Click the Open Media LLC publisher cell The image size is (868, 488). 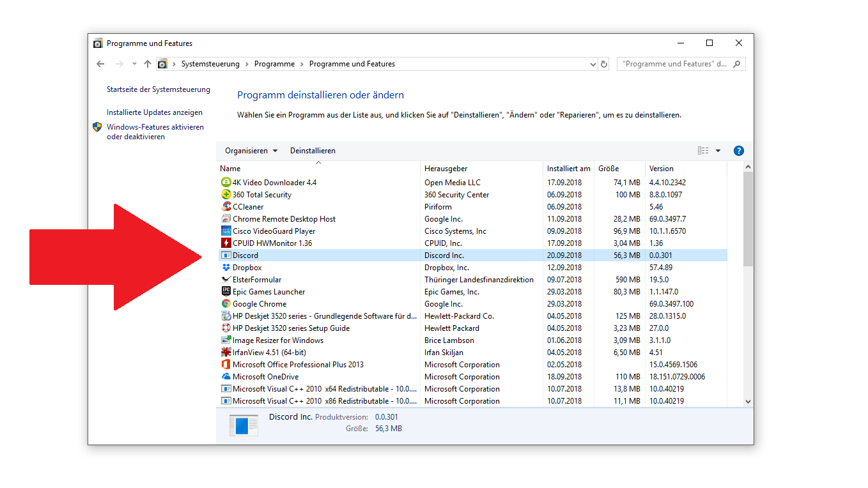(453, 183)
